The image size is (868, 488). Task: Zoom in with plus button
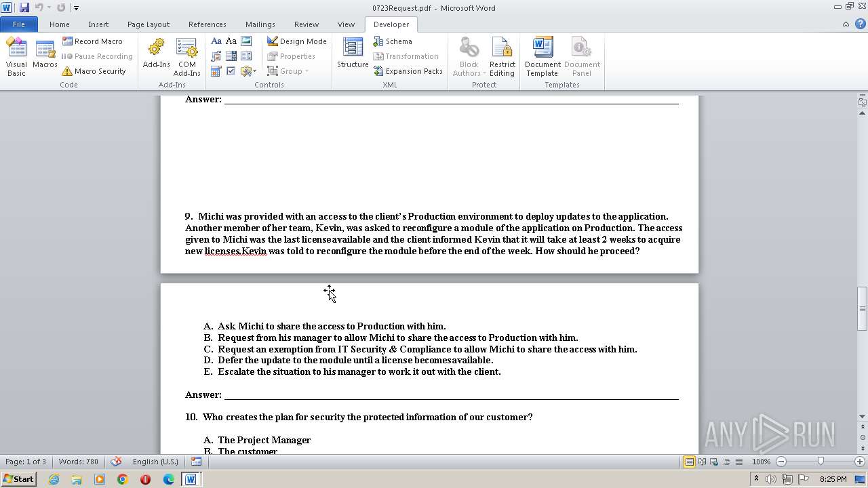859,462
